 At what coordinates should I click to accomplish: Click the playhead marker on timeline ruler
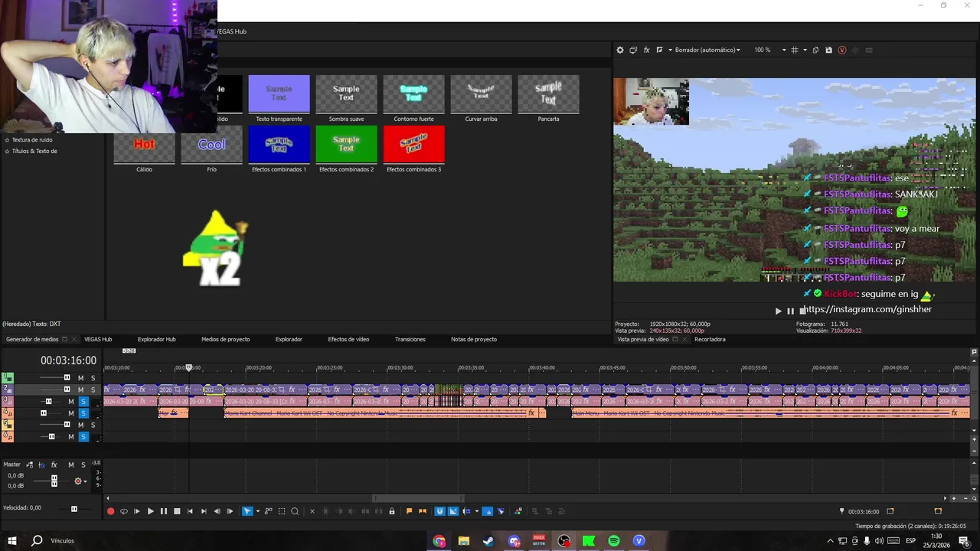(188, 368)
